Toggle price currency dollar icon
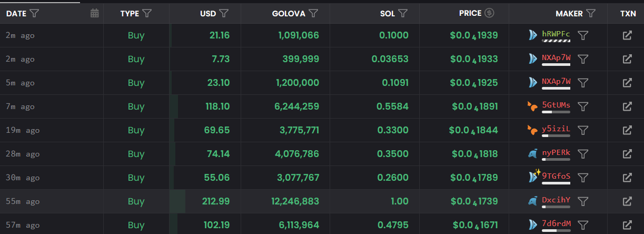This screenshot has height=234, width=644. pyautogui.click(x=490, y=13)
